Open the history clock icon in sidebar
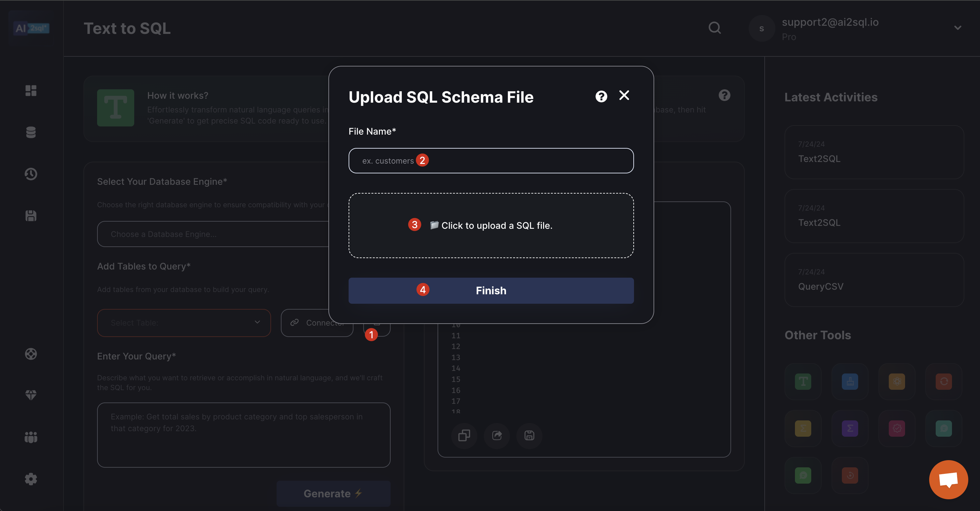Image resolution: width=980 pixels, height=511 pixels. (x=31, y=174)
